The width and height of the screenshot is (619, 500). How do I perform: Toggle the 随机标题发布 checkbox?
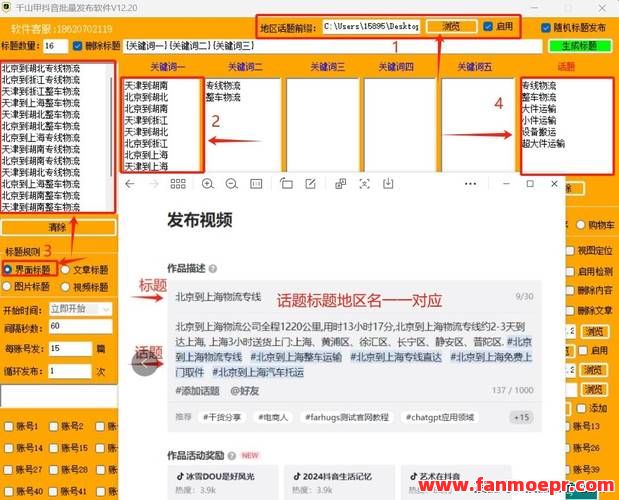[546, 28]
